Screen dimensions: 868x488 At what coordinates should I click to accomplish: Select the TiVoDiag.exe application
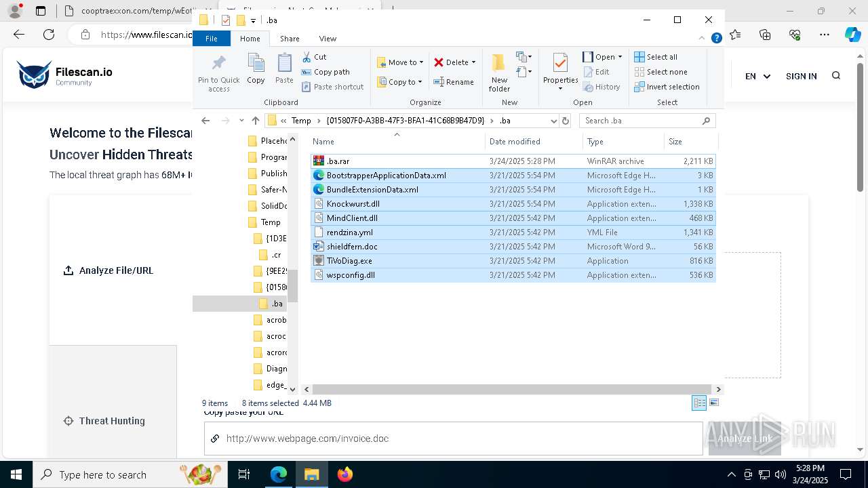[513, 261]
